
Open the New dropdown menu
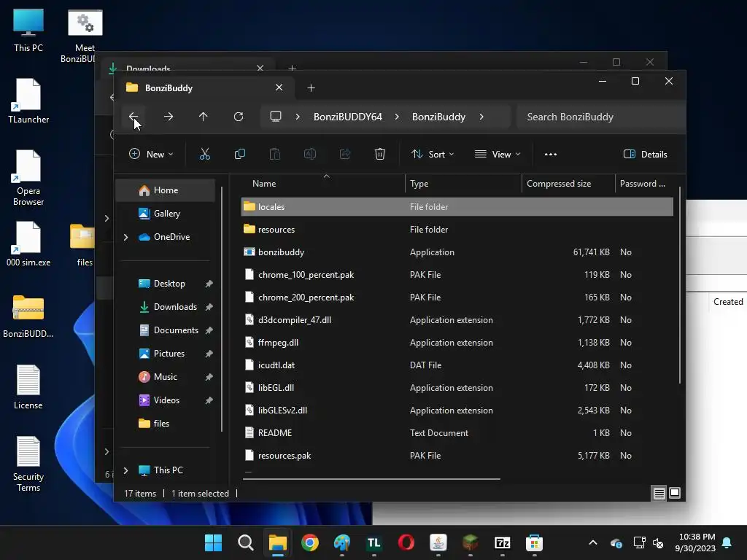pos(151,155)
